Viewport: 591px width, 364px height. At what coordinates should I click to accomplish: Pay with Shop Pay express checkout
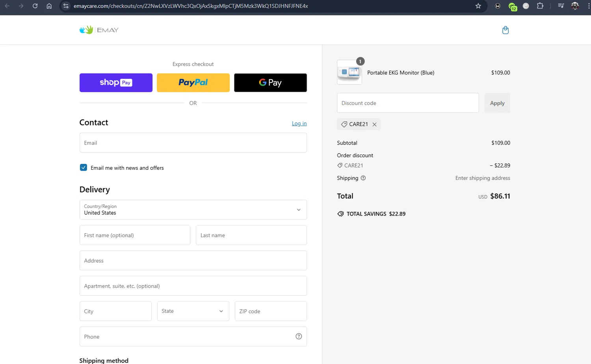pyautogui.click(x=116, y=83)
